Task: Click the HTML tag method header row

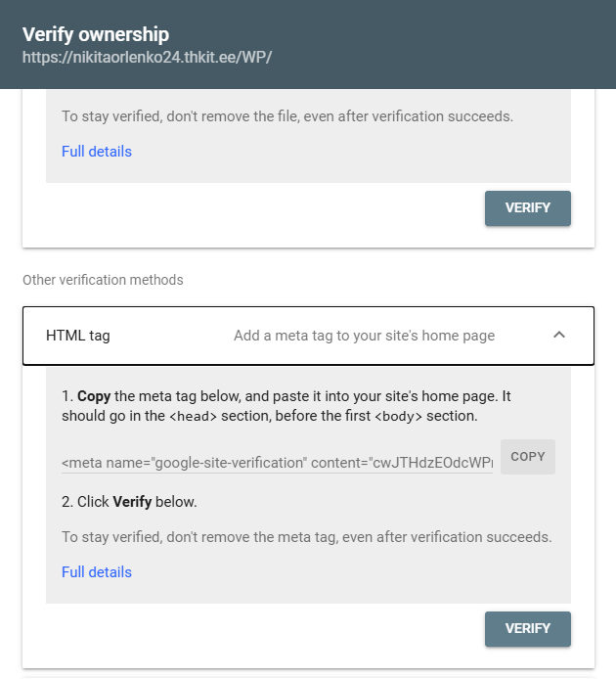Action: 308,336
